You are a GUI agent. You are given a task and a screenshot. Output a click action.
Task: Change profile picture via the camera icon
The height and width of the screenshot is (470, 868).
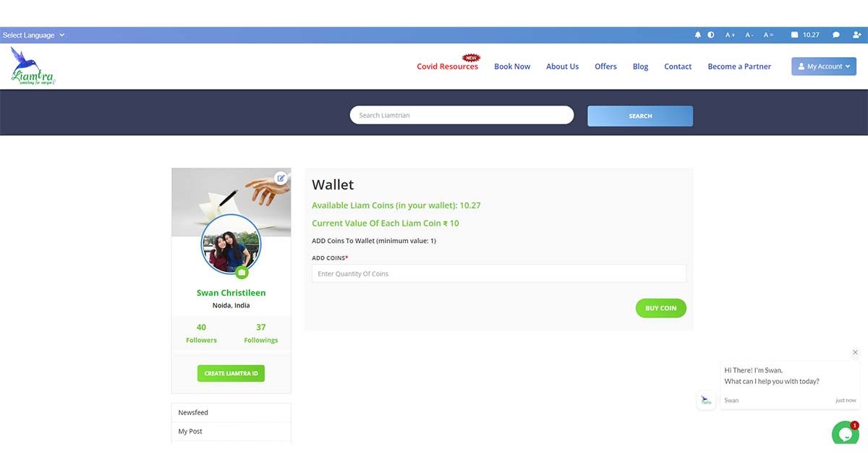242,273
